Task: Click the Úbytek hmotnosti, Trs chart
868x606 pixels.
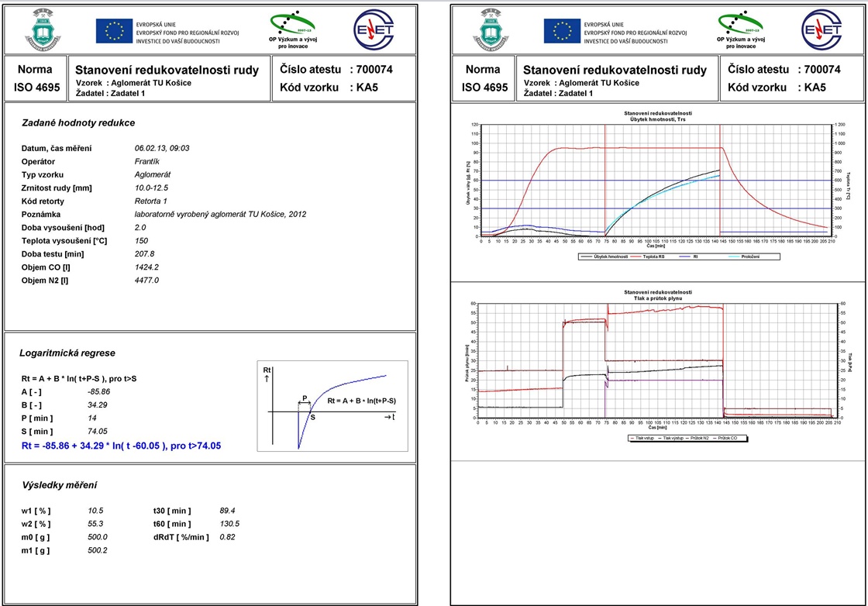Action: 657,187
